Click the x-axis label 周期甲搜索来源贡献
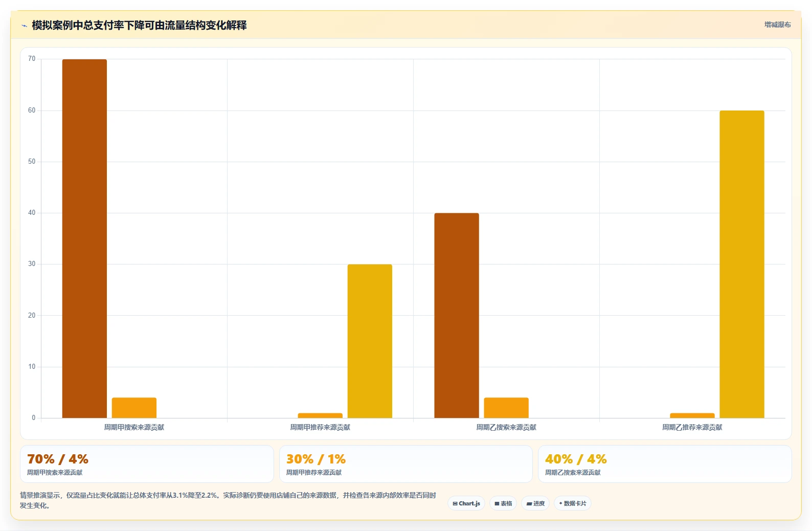 click(x=134, y=427)
